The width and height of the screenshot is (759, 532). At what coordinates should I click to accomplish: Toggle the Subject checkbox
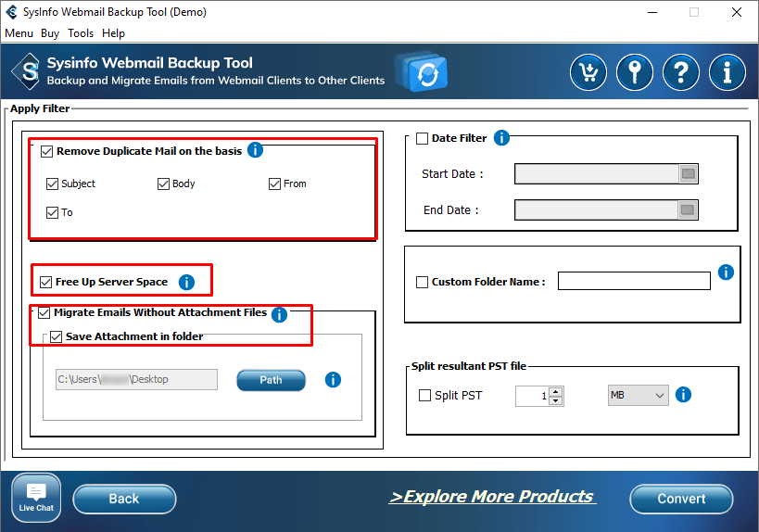52,184
